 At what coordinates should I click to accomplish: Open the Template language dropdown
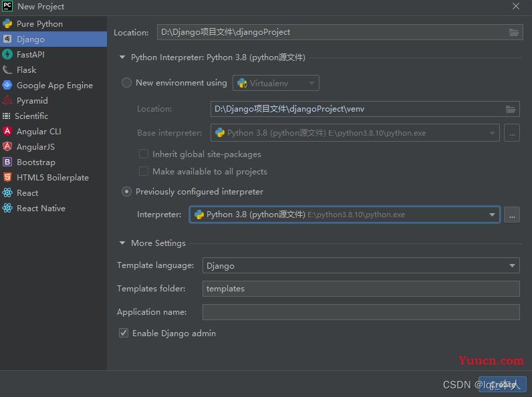click(361, 266)
